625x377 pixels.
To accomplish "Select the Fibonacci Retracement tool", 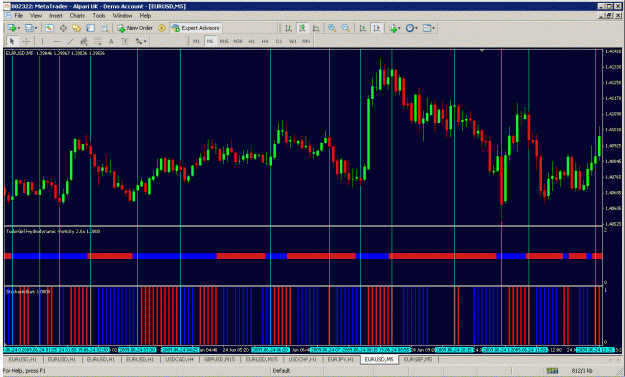I will click(97, 41).
